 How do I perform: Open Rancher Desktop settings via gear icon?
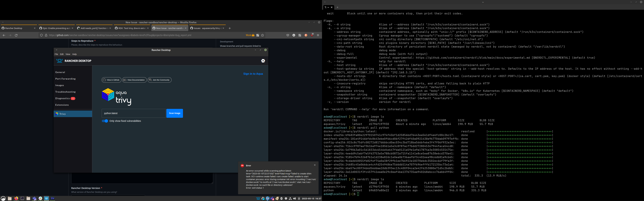[x=263, y=61]
